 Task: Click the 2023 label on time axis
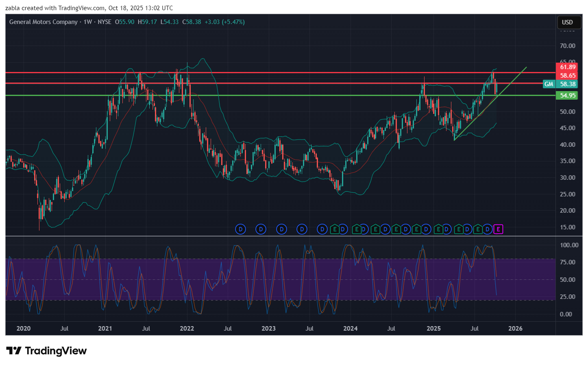(268, 329)
